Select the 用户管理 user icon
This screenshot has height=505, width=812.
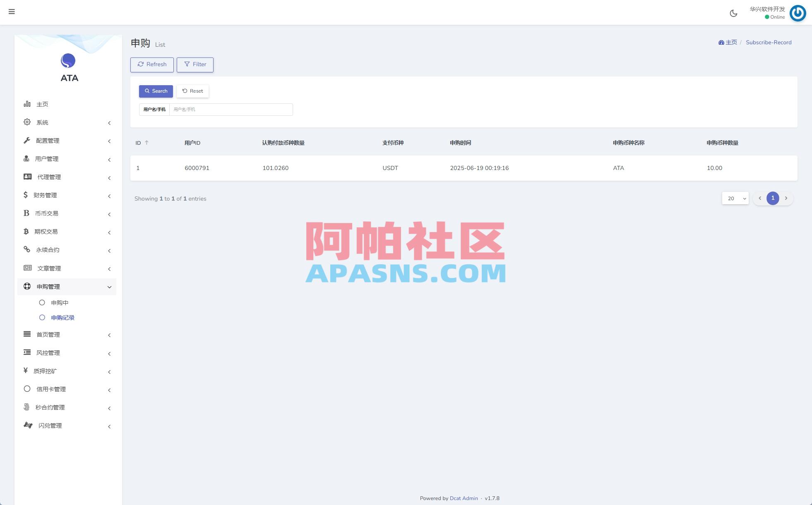[26, 158]
